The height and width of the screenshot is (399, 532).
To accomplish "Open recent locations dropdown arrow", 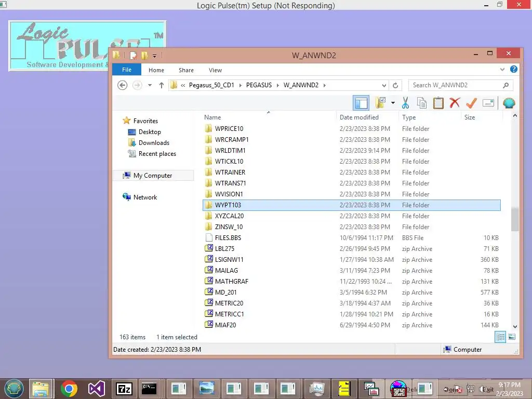I will [150, 85].
